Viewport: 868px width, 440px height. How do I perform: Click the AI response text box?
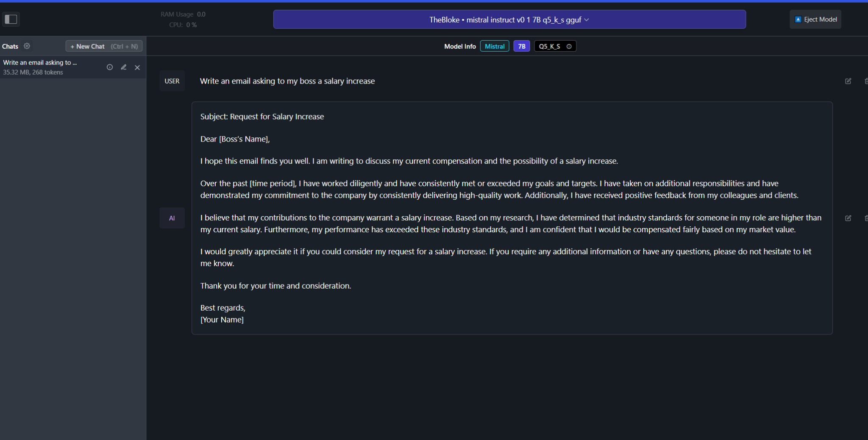(512, 218)
